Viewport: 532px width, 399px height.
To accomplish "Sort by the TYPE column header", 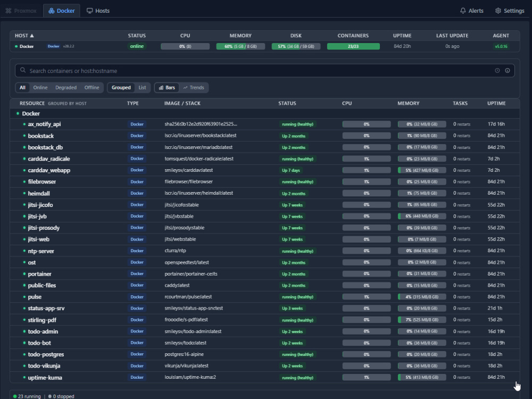I will (132, 103).
